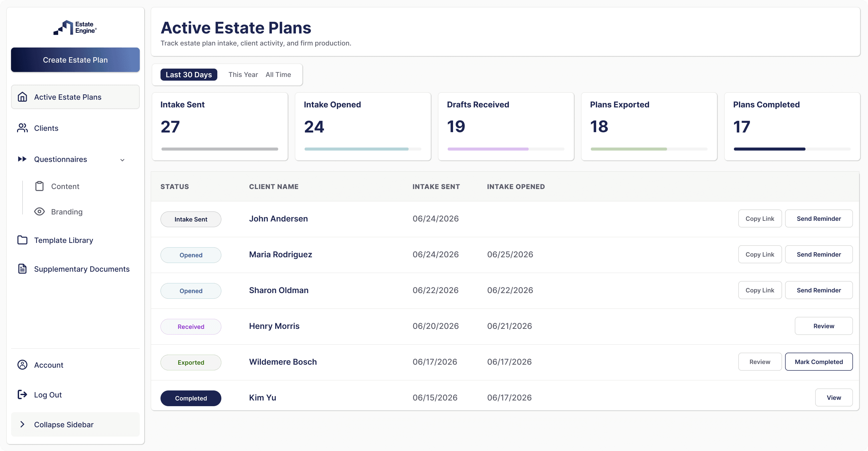Click the Received status badge
The height and width of the screenshot is (451, 868).
191,327
